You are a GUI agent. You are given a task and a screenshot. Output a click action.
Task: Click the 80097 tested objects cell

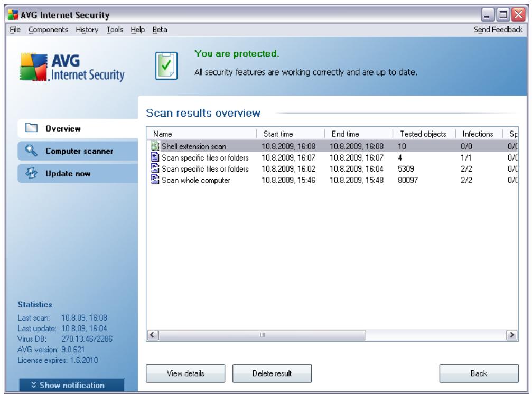(x=408, y=180)
